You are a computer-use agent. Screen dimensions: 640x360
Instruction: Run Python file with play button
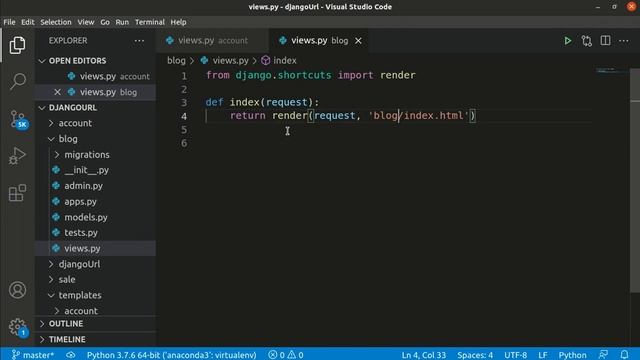567,40
